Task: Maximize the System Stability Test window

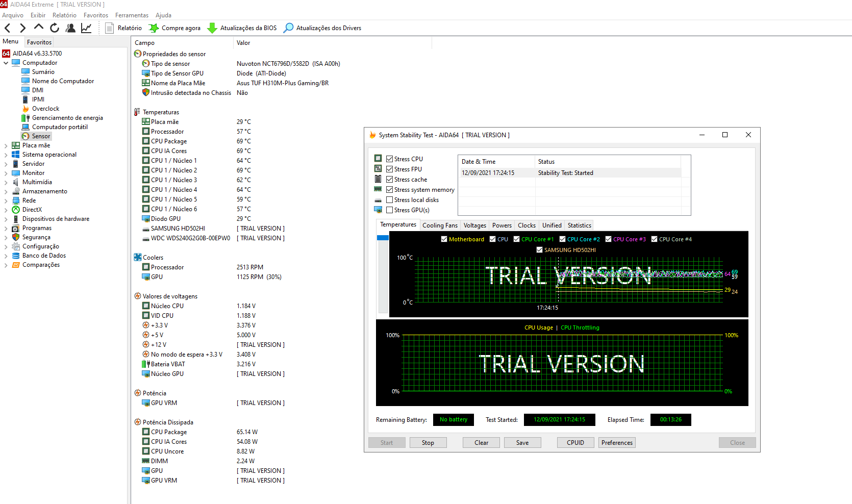Action: coord(725,135)
